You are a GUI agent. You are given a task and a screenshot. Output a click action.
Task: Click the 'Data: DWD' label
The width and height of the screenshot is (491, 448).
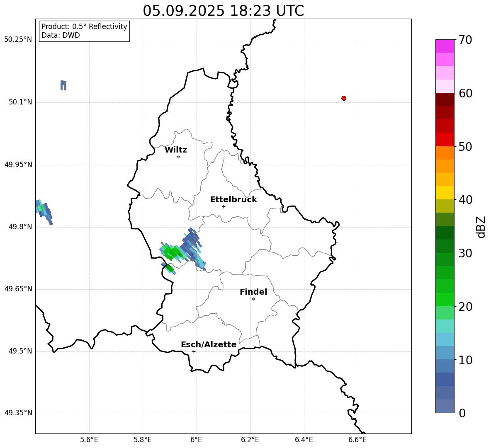61,35
